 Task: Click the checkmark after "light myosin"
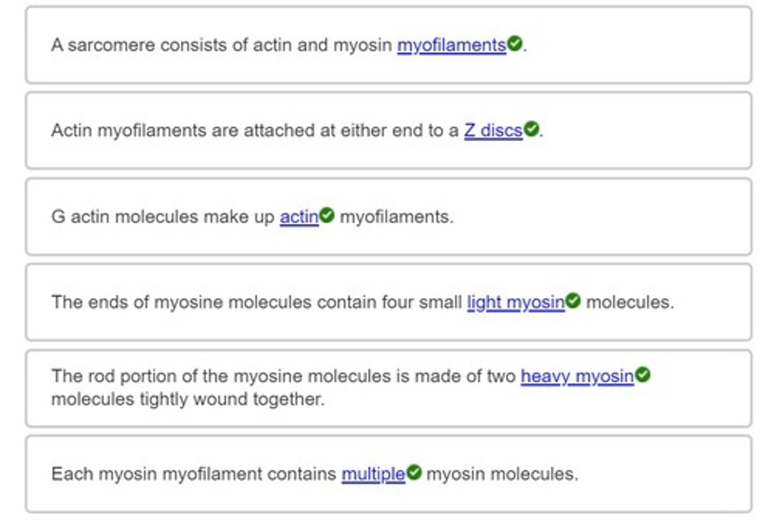click(573, 301)
